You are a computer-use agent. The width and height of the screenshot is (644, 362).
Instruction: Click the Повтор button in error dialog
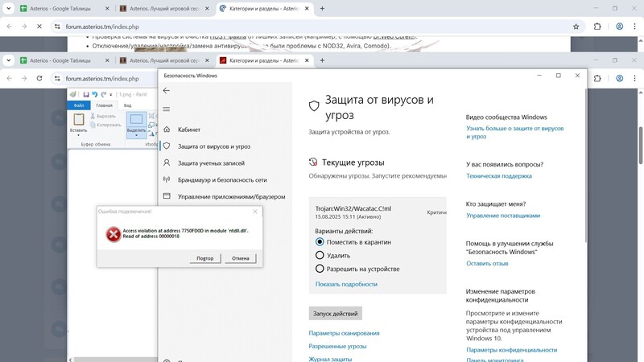(205, 258)
